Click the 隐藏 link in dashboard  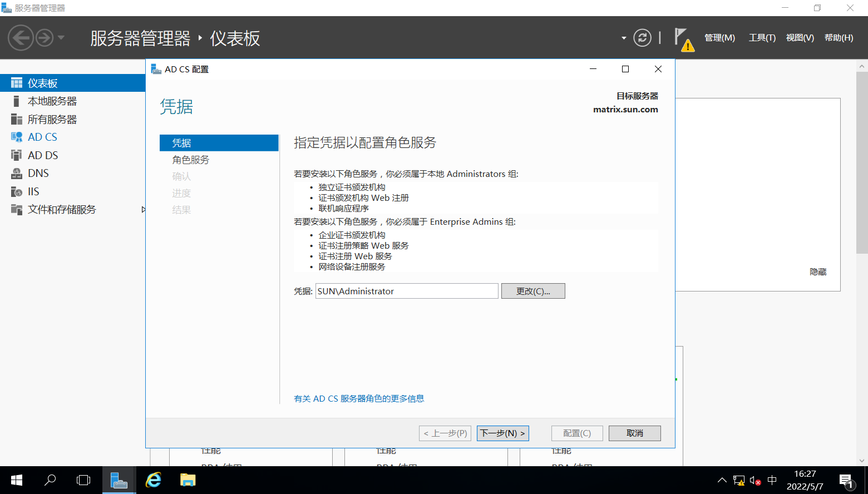coord(818,272)
